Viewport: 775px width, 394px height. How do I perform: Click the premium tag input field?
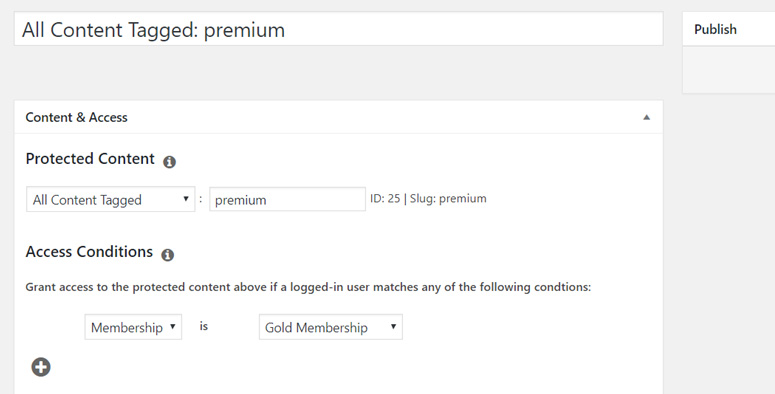pos(288,199)
